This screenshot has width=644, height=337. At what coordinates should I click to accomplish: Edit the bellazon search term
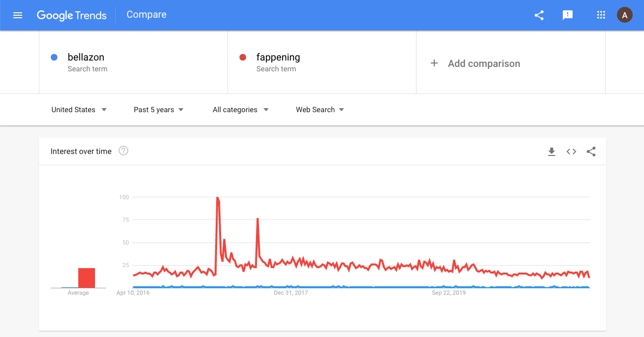point(86,58)
